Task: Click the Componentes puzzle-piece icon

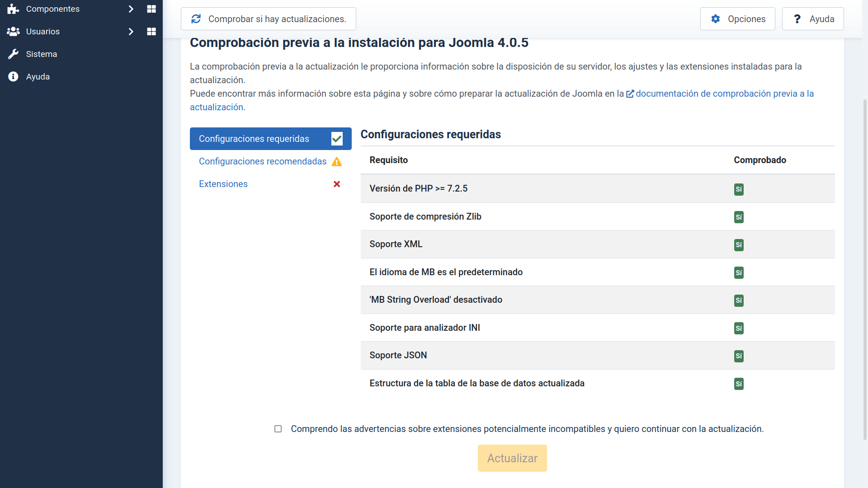Action: [13, 9]
